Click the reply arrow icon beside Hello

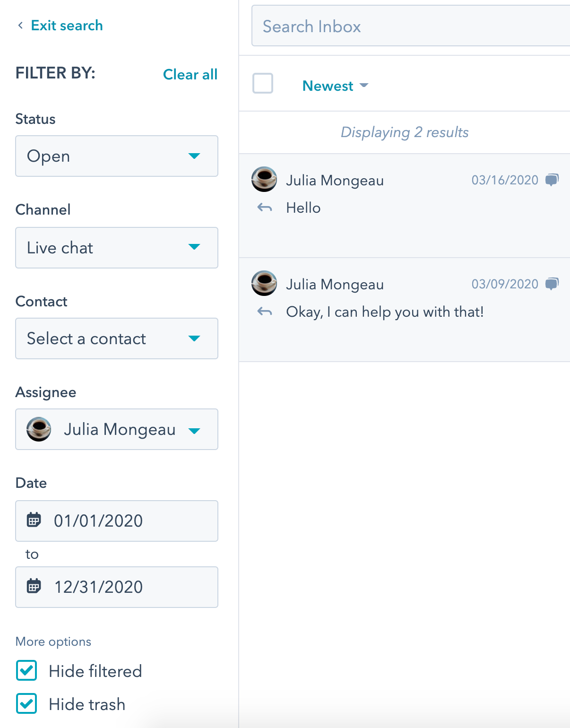pos(265,208)
